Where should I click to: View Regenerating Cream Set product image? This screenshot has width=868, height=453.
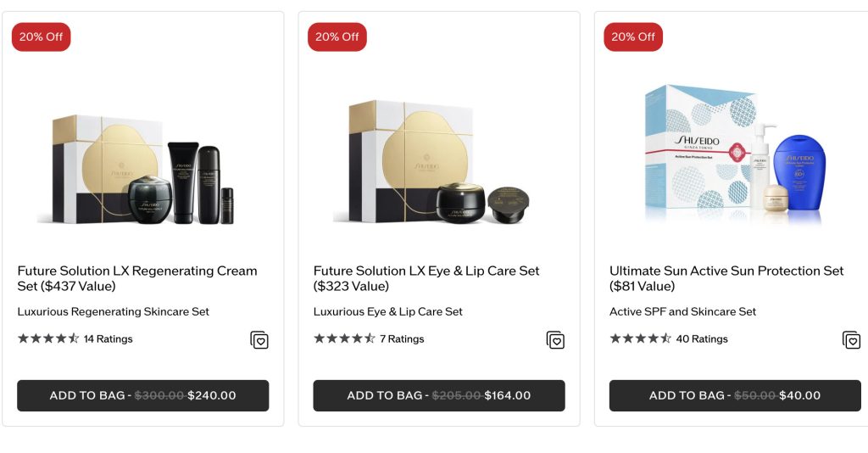[142, 162]
